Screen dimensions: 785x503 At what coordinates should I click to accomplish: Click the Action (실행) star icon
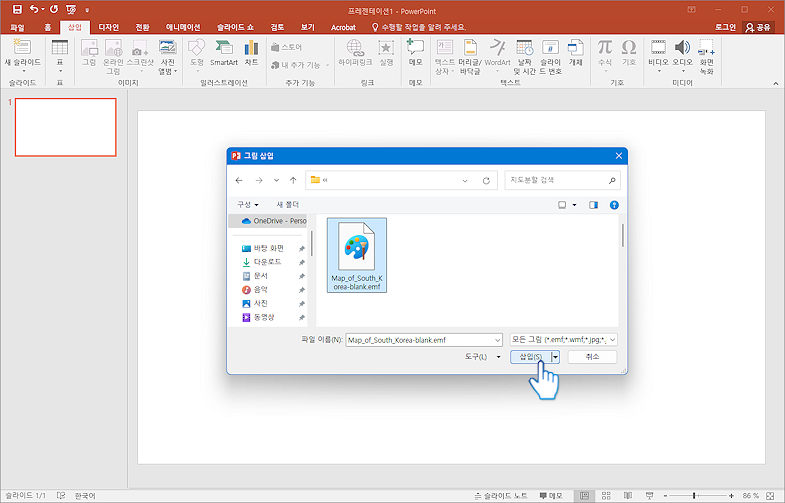click(386, 48)
